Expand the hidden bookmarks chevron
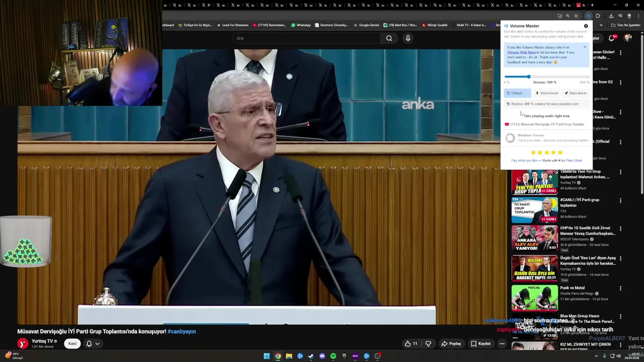 coord(601,25)
